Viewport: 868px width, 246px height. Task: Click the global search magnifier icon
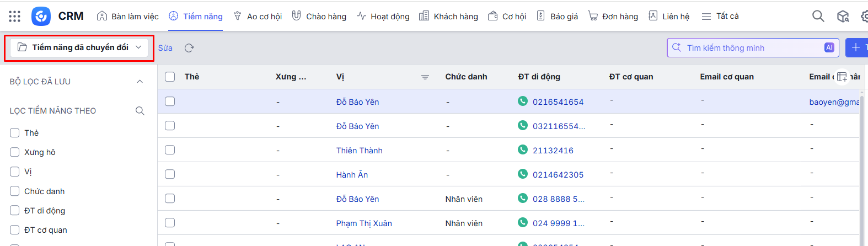(x=818, y=17)
